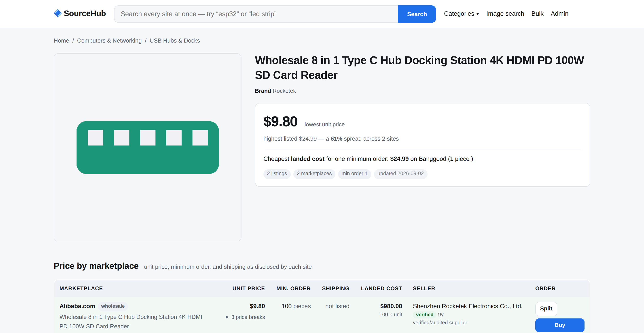Click the Shipping column header
The height and width of the screenshot is (333, 644).
[x=336, y=288]
